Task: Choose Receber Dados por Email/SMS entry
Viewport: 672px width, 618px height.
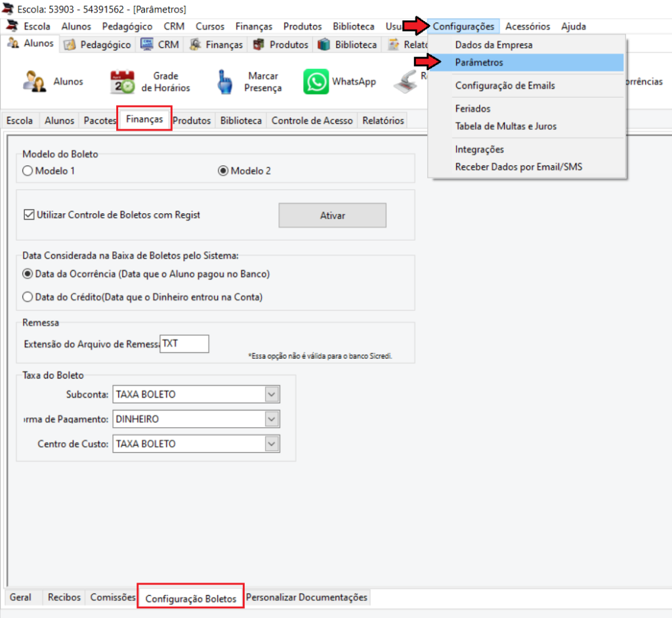Action: pos(527,167)
